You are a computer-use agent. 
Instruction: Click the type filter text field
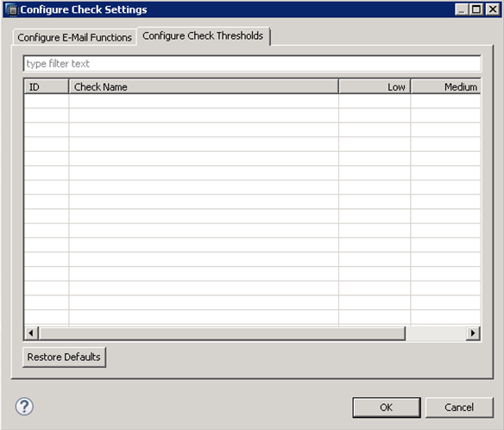[252, 64]
